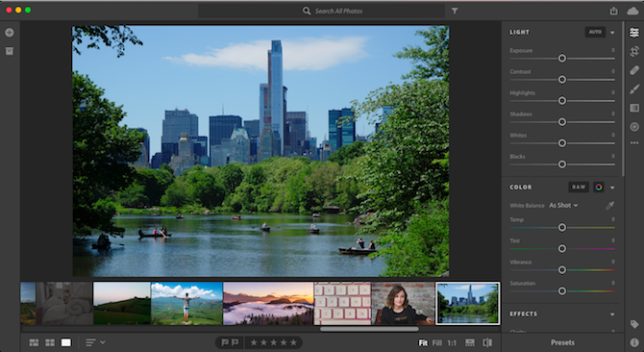This screenshot has height=352, width=644.
Task: Select 1:1 zoom mode
Action: (x=452, y=342)
